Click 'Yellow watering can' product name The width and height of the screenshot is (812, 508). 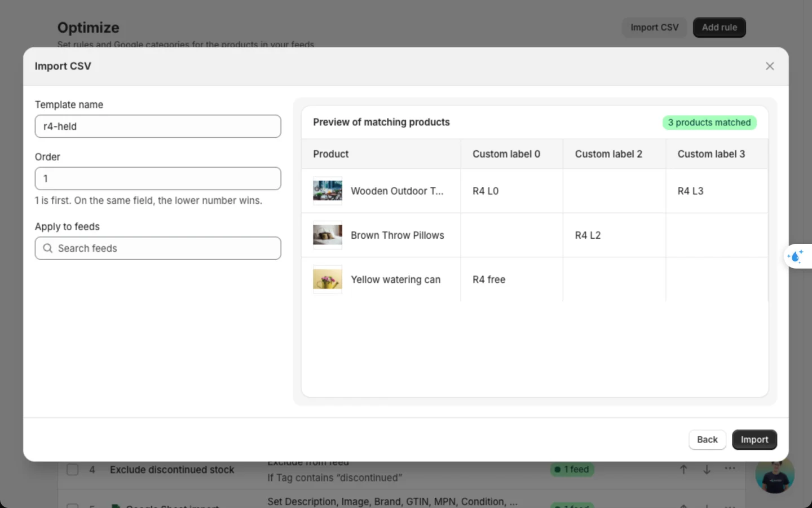(396, 279)
